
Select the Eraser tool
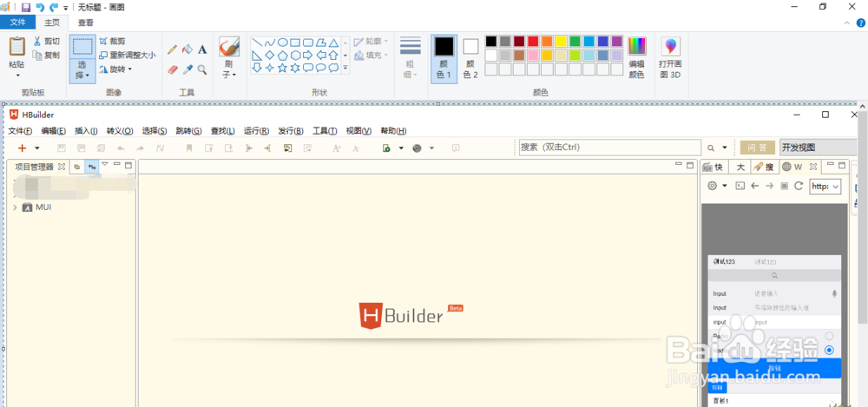(x=172, y=69)
